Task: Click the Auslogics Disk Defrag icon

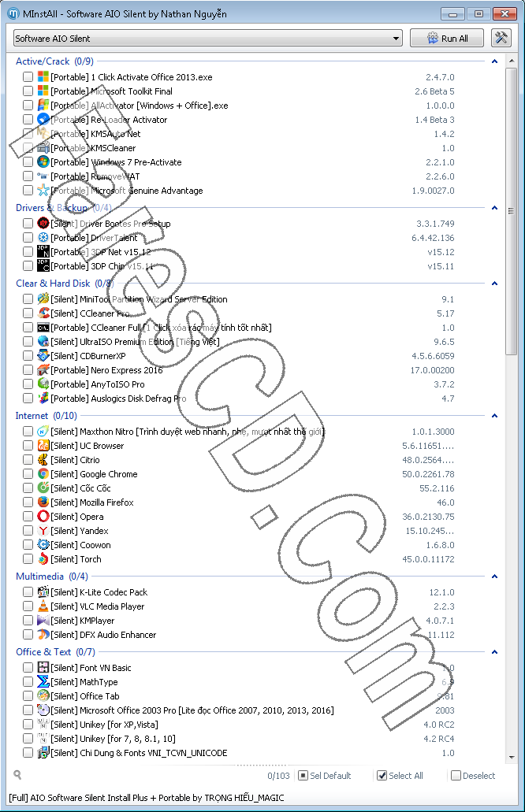Action: pyautogui.click(x=43, y=399)
